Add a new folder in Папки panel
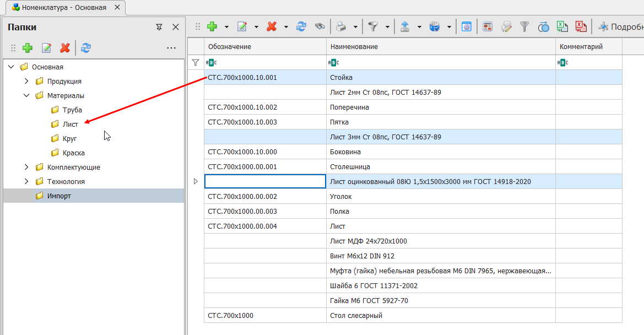644x335 pixels. [28, 48]
